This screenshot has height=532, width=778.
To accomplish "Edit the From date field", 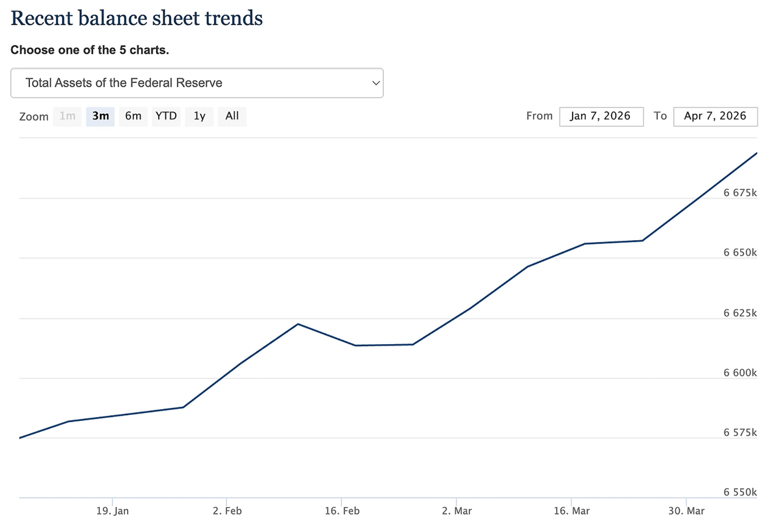I will pyautogui.click(x=601, y=117).
